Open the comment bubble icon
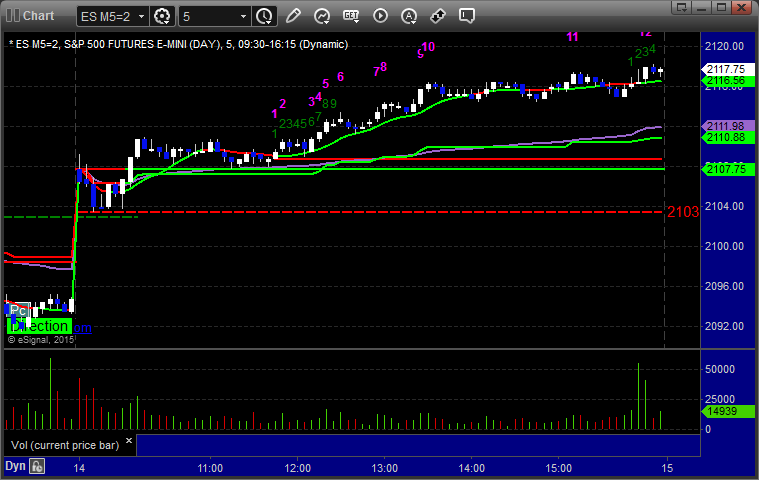Screen dimensions: 759x480 pos(467,16)
